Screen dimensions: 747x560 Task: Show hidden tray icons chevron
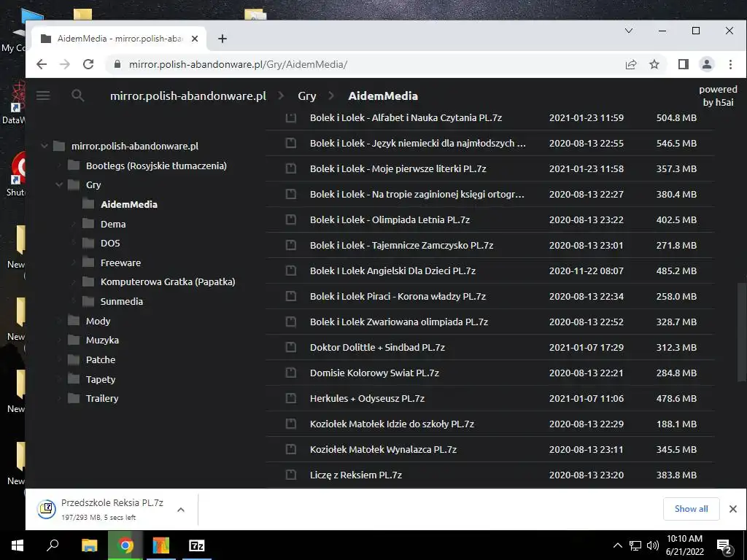pos(617,545)
